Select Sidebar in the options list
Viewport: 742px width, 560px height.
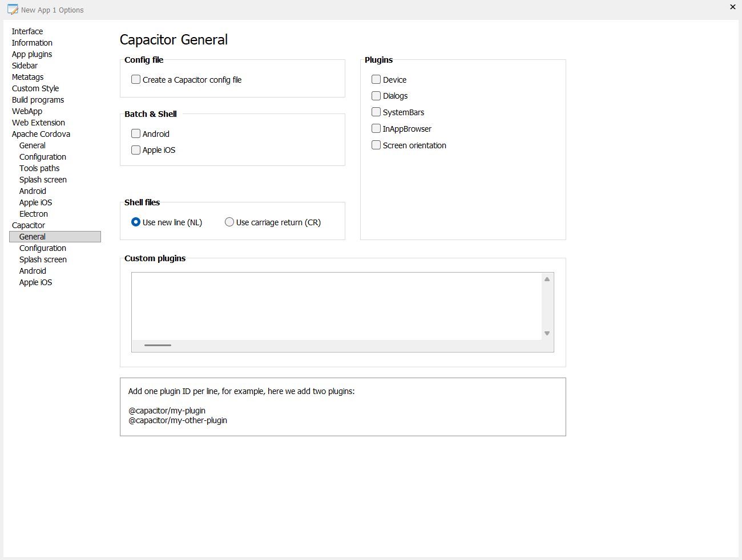25,66
